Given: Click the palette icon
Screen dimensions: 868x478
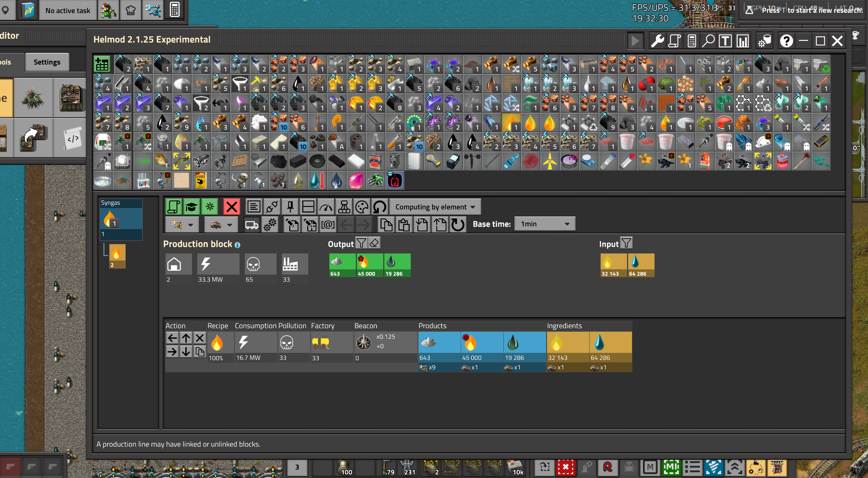Looking at the screenshot, I should tap(362, 207).
